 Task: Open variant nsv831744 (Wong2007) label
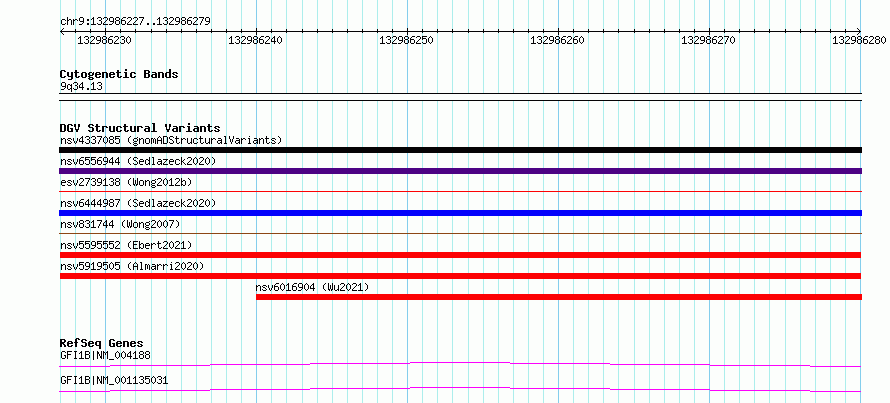[x=120, y=224]
